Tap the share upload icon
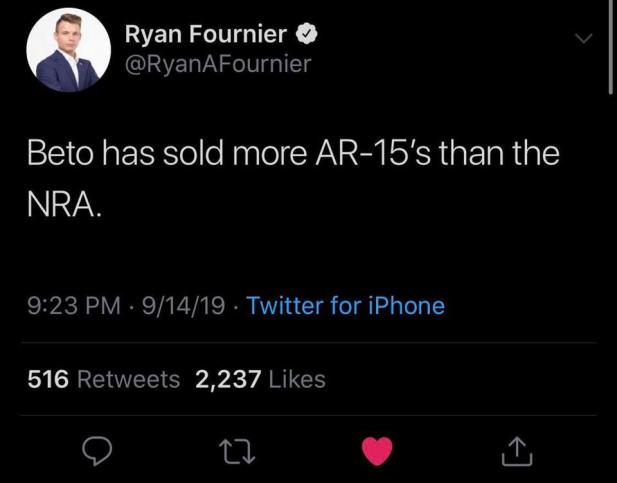Image resolution: width=617 pixels, height=483 pixels. point(517,451)
